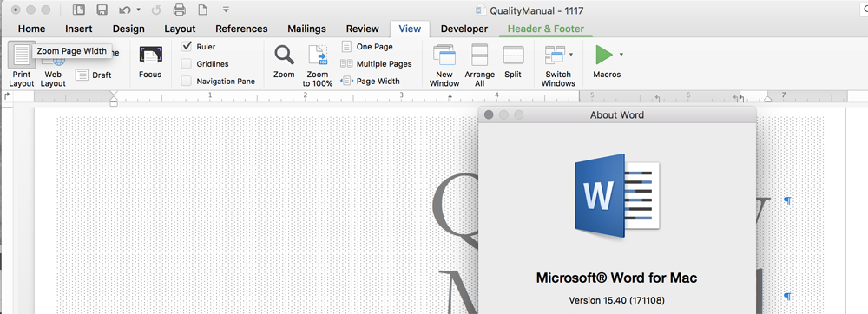Click the Word logo in About dialog
Image resolution: width=868 pixels, height=314 pixels.
point(617,195)
